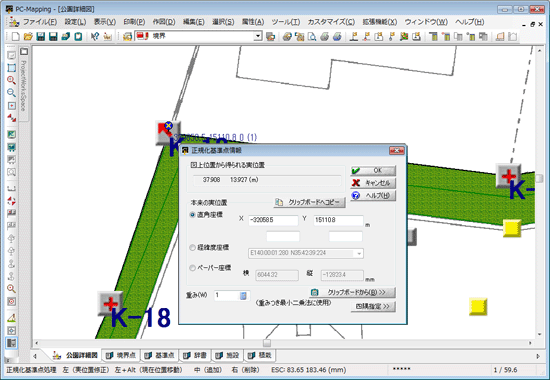The image size is (550, 380).
Task: Click the rectangle select tool in left toolbar
Action: point(11,68)
